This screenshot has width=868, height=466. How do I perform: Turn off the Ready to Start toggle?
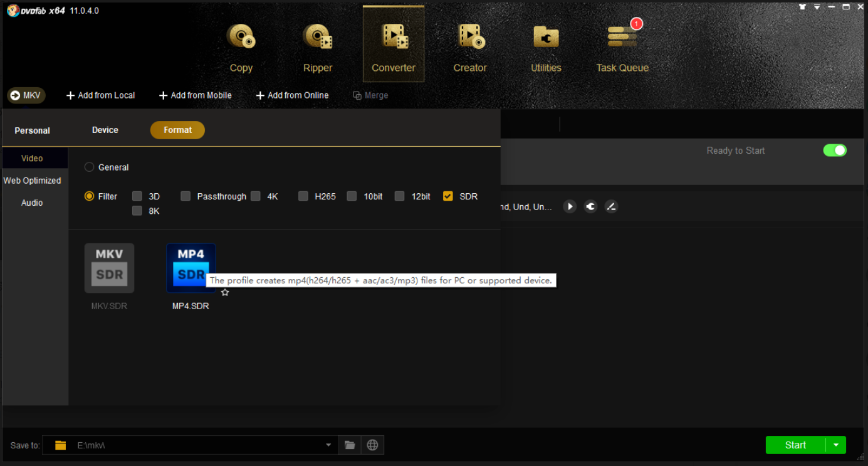(834, 151)
